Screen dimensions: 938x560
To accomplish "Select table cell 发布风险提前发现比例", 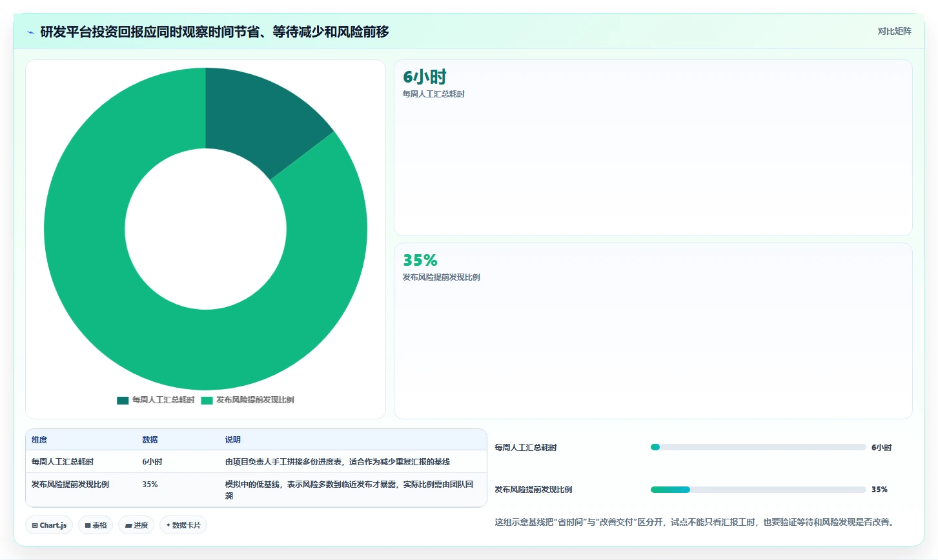I will click(70, 485).
